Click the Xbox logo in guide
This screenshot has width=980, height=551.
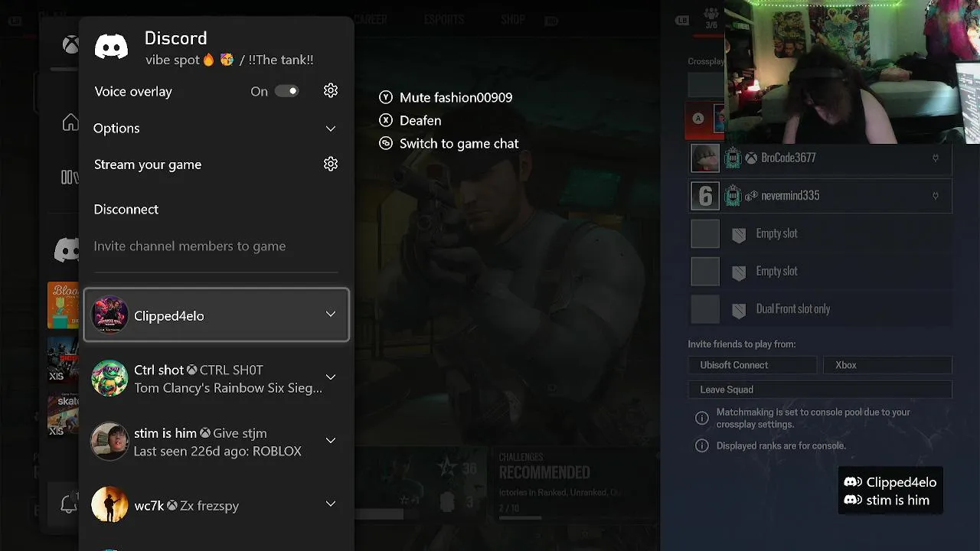coord(70,45)
